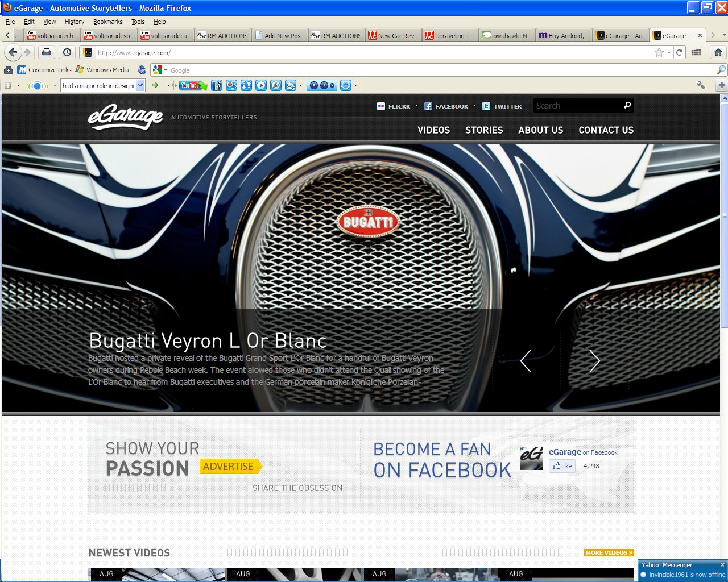Open the Flickr social link

pyautogui.click(x=394, y=106)
